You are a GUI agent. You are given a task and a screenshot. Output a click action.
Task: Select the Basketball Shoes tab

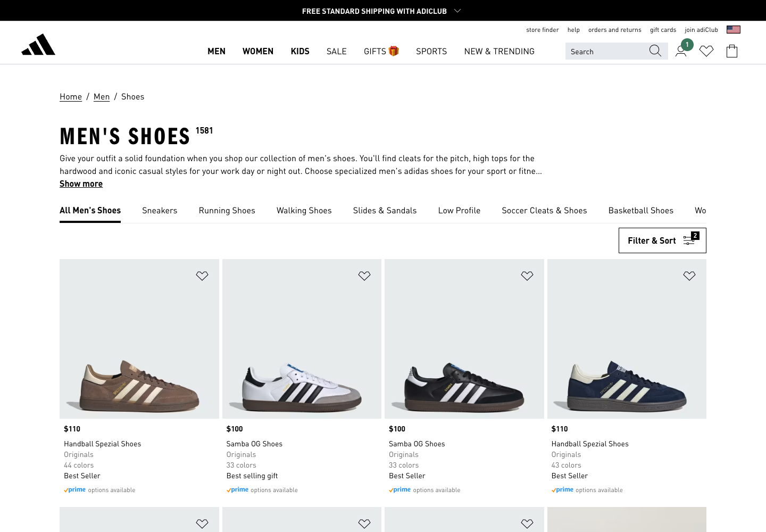coord(641,210)
